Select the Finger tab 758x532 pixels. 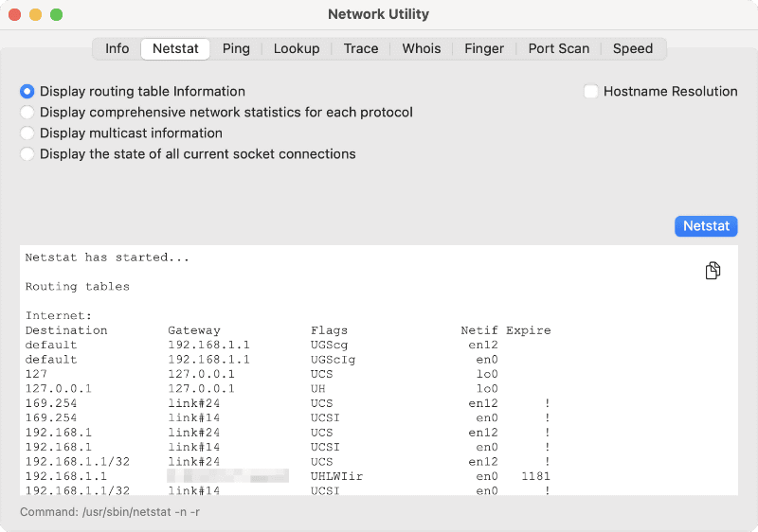(484, 49)
